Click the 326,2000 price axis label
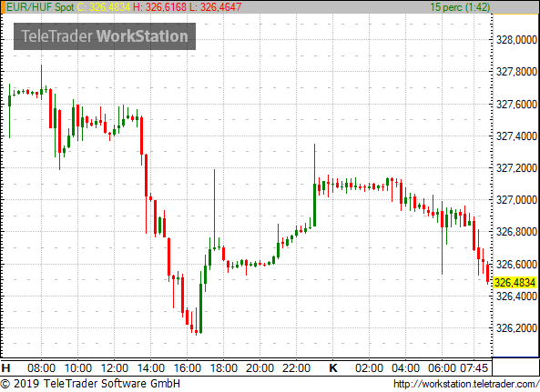Viewport: 540px width, 392px height. [516, 328]
